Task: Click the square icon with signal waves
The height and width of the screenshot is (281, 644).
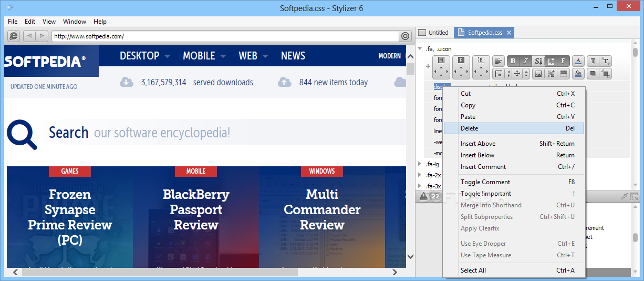Action: point(606,74)
